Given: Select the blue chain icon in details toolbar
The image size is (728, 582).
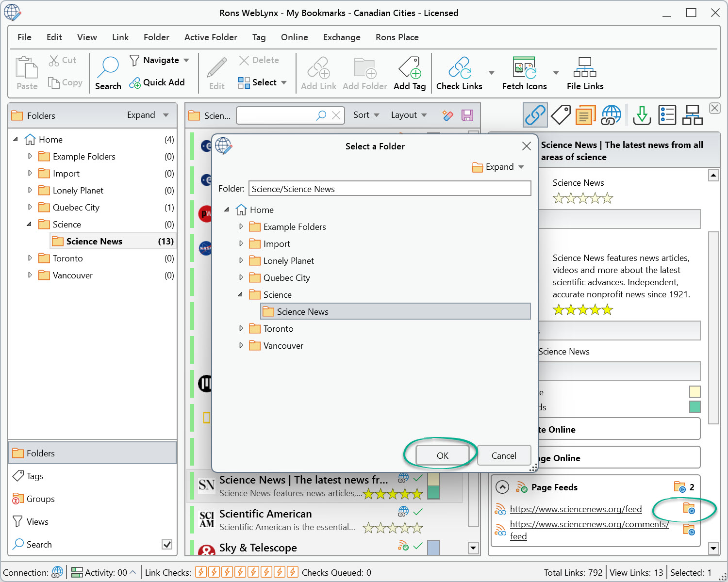Looking at the screenshot, I should (x=535, y=115).
